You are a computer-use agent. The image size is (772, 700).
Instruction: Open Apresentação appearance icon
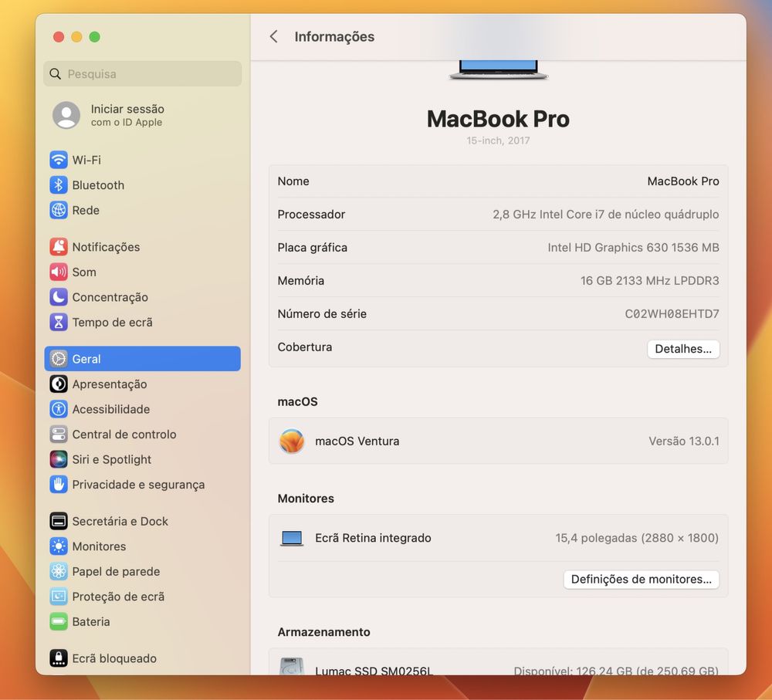point(59,384)
